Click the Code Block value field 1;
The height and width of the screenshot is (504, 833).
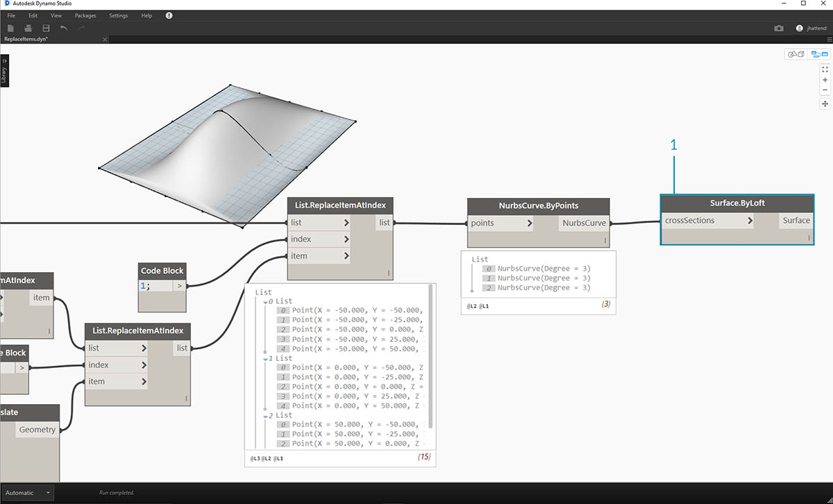pos(156,285)
